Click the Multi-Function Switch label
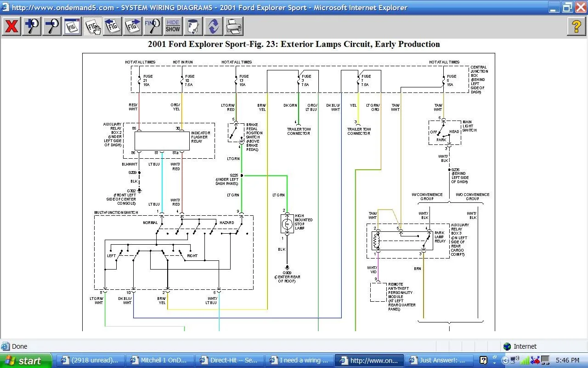Image resolution: width=588 pixels, height=368 pixels. 116,213
